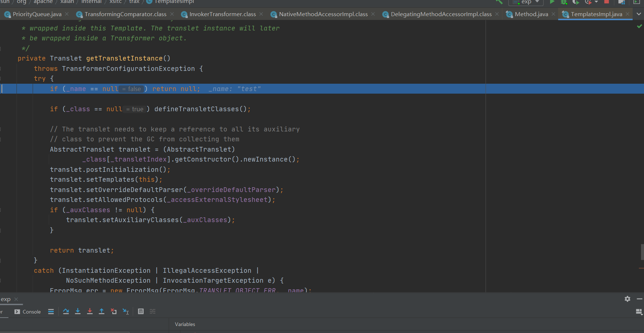Close the PriorityQueue.java tab
Viewport: 644px width, 333px height.
(67, 14)
